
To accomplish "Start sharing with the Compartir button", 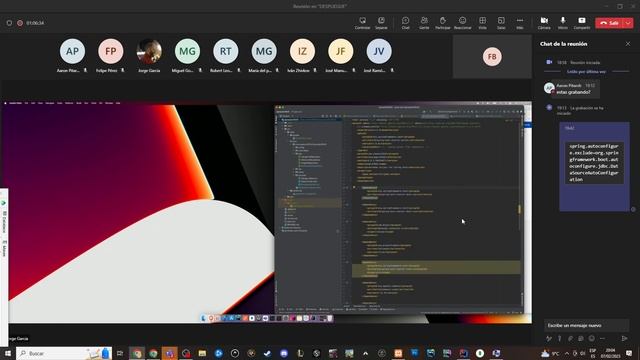I will point(582,23).
